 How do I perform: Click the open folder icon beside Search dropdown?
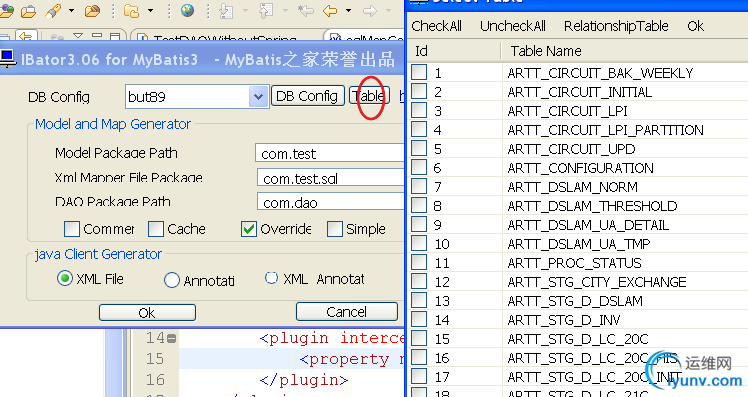coord(92,10)
